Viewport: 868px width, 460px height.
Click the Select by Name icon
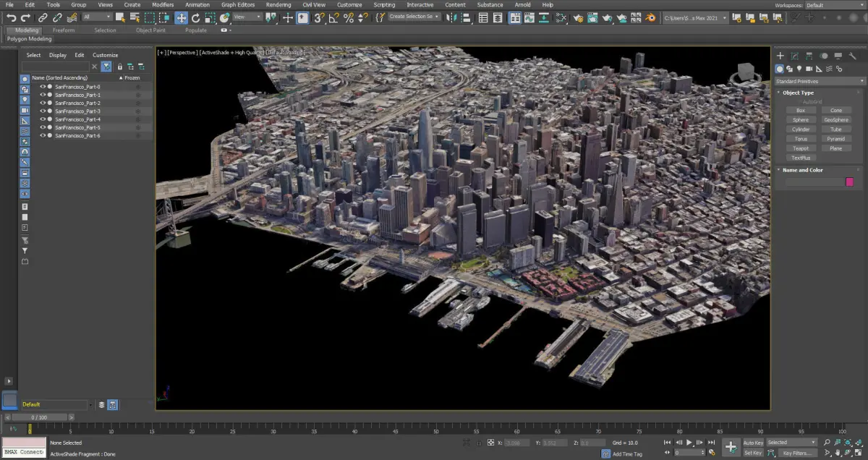[134, 17]
